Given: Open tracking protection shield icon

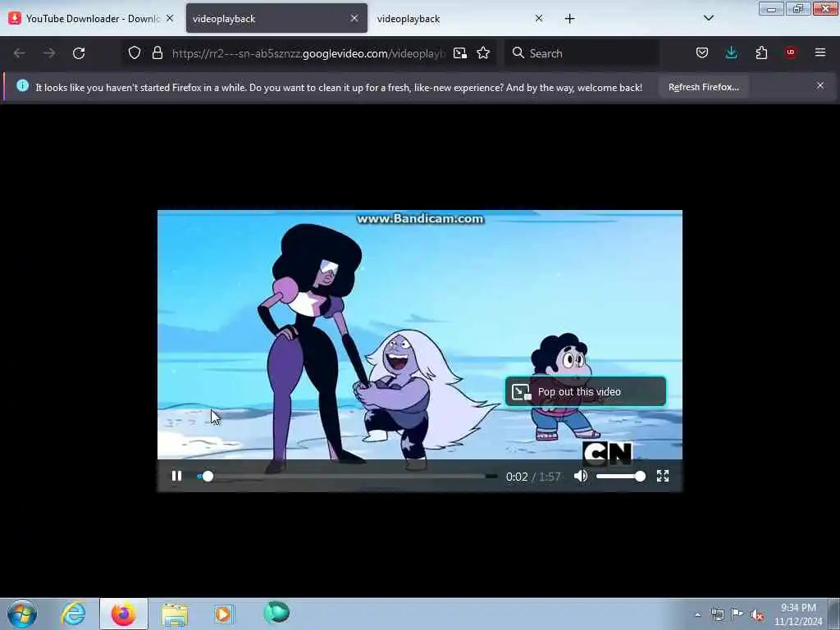Looking at the screenshot, I should point(135,53).
